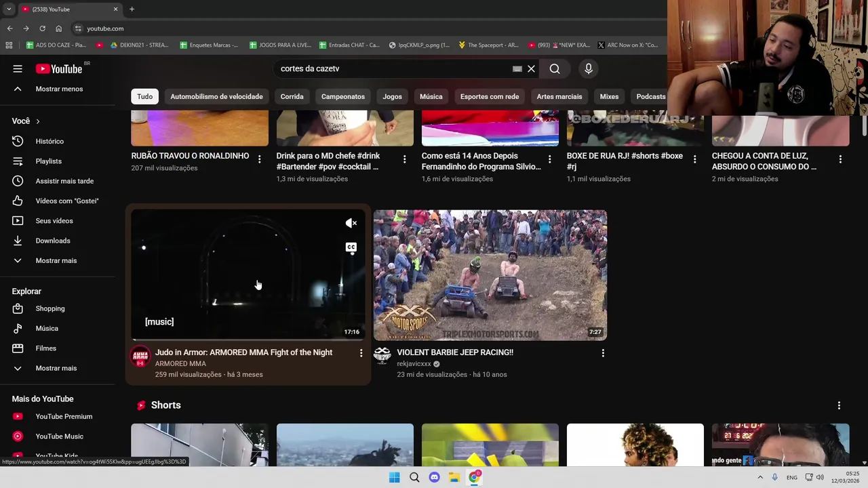
Task: Open Judo in Armor video title
Action: pos(243,352)
